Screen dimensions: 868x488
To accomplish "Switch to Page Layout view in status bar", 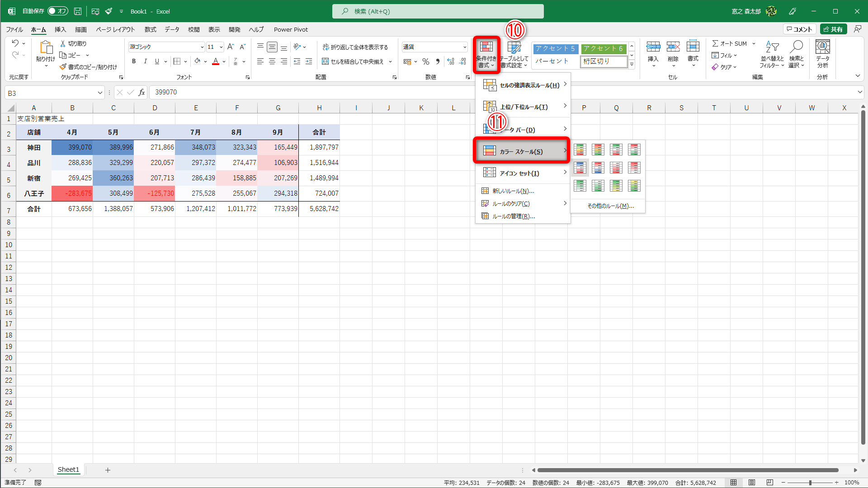I will pos(751,483).
